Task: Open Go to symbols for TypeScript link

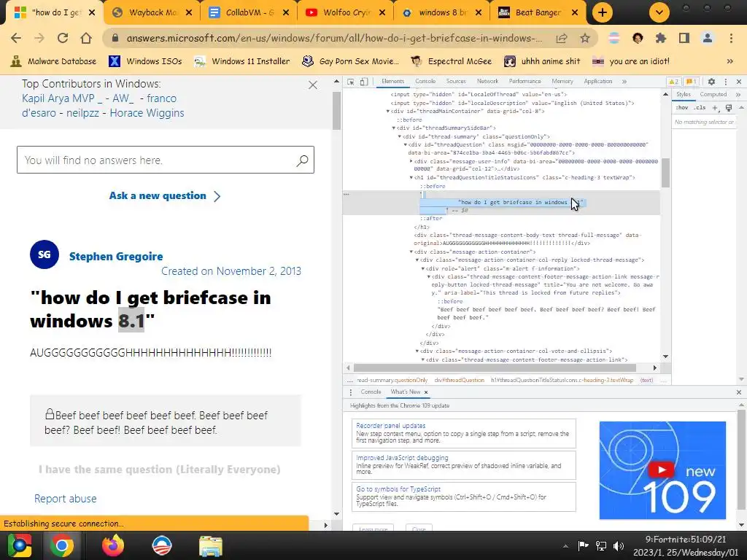Action: click(x=398, y=489)
